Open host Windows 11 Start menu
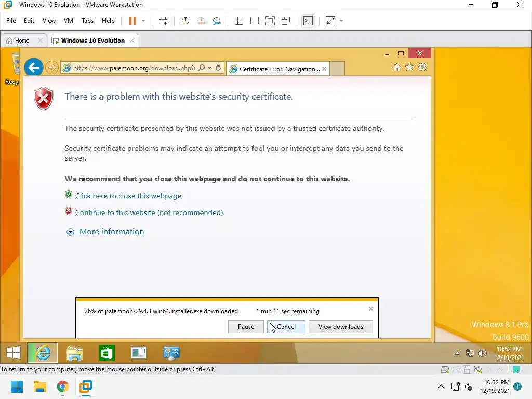532x399 pixels. click(x=17, y=387)
